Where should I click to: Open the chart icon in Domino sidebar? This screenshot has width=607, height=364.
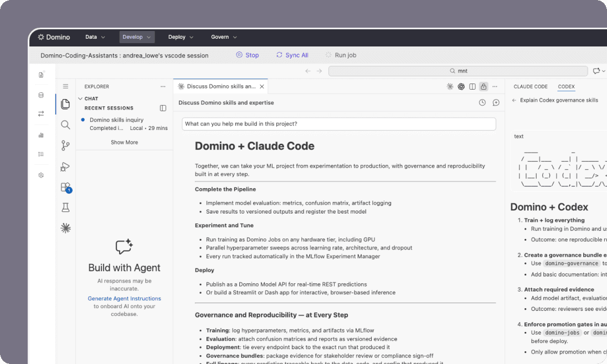(41, 136)
